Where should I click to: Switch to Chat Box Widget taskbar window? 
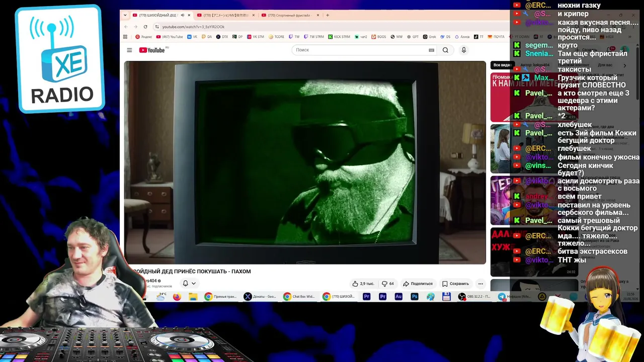click(x=299, y=297)
